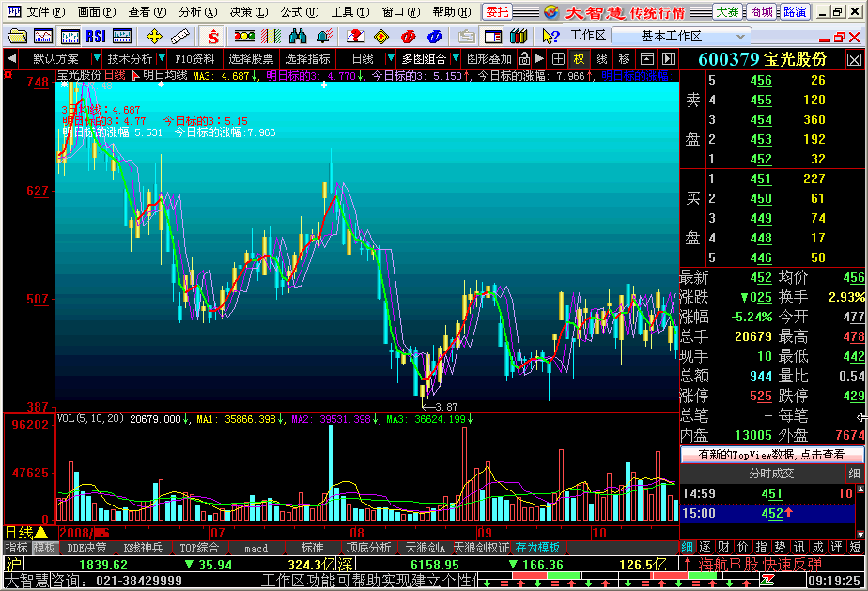This screenshot has height=591, width=868.
Task: Click the traffic light signal icon
Action: click(244, 37)
